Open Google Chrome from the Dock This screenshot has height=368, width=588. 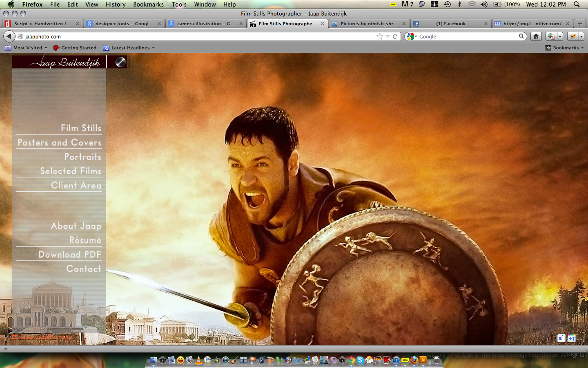[x=351, y=360]
